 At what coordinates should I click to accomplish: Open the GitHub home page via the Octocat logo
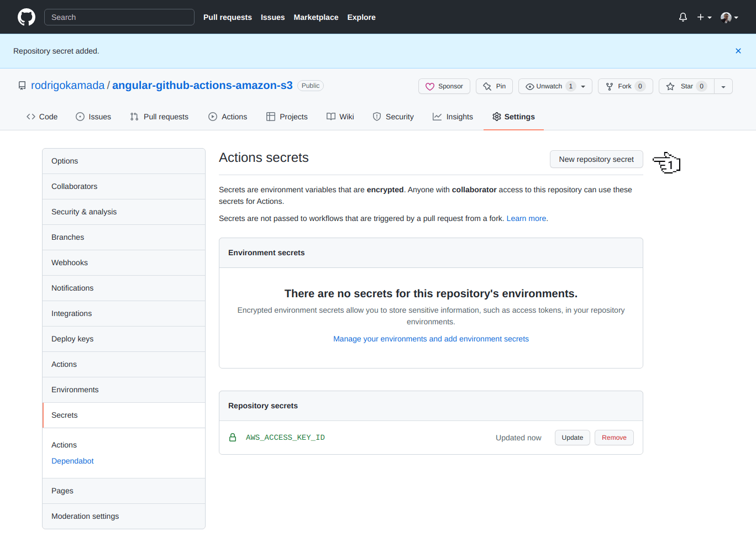point(26,17)
